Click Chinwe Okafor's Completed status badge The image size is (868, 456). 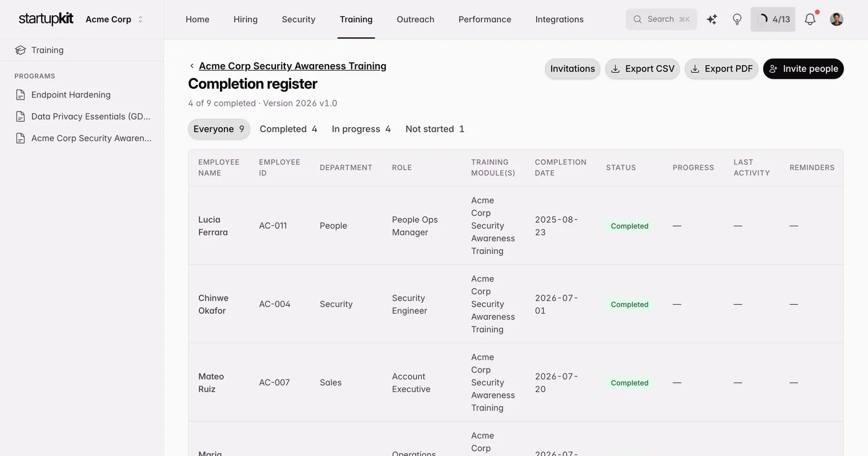pos(630,305)
